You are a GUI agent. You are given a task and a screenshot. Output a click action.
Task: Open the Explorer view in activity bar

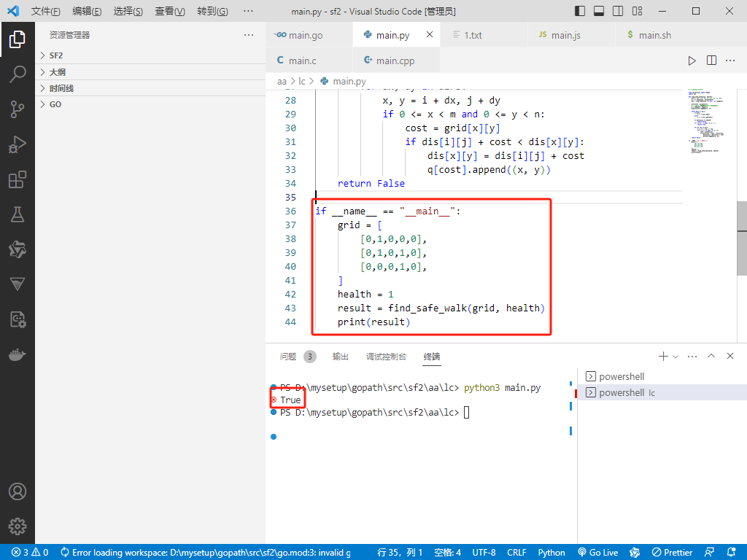point(18,39)
